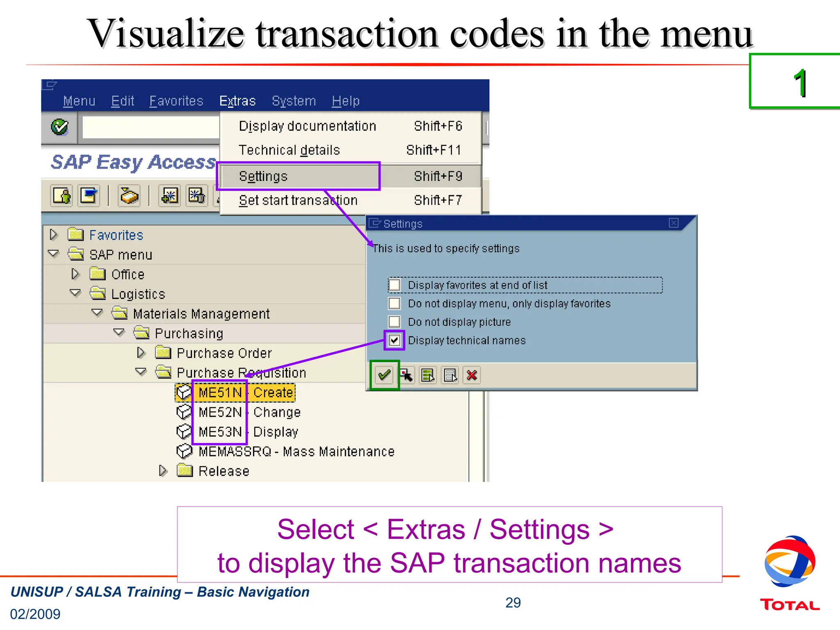
Task: Click the document list icon in Settings dialog
Action: (450, 375)
